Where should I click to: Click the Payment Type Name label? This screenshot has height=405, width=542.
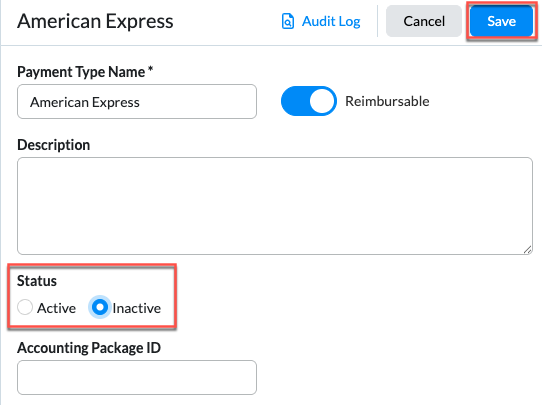85,72
